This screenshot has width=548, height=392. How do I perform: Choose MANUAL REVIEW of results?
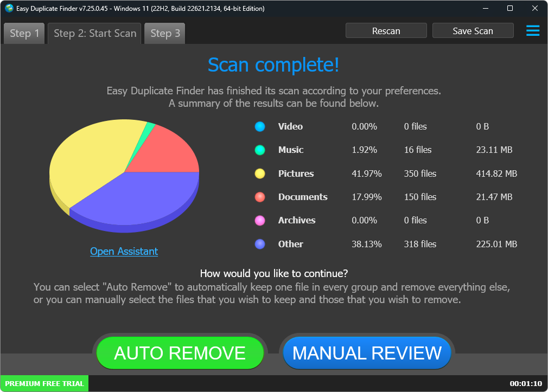367,353
